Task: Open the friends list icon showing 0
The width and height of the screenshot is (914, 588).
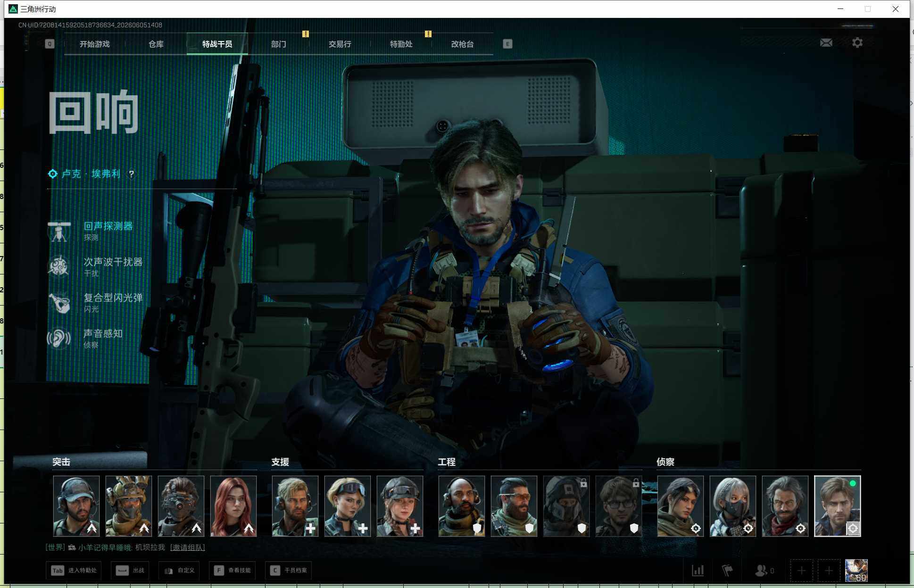Action: coord(764,571)
